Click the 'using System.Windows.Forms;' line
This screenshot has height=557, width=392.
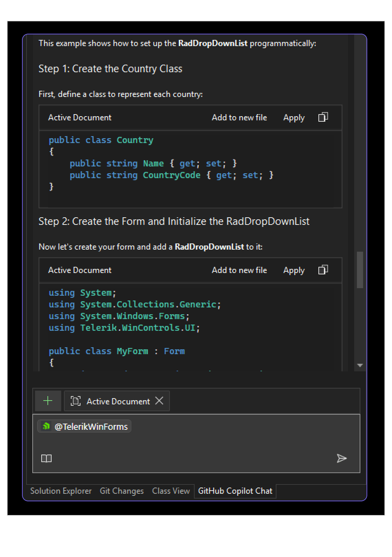coord(119,316)
